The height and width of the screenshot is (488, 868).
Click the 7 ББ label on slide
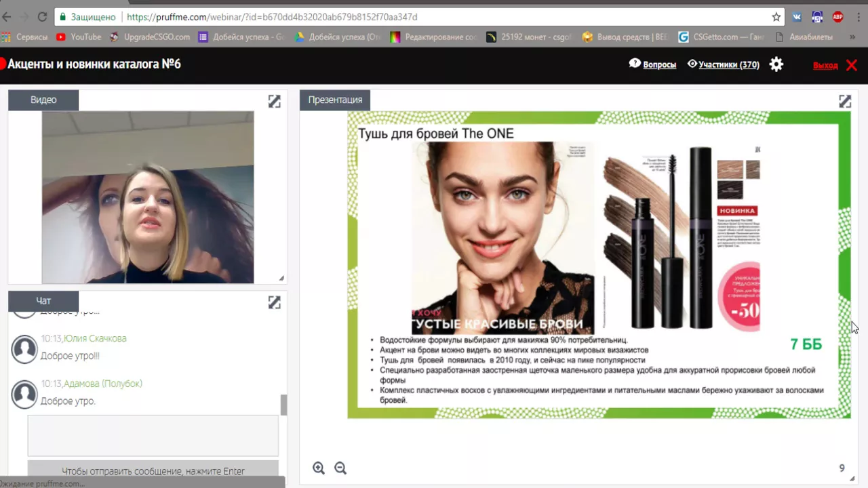click(x=806, y=344)
